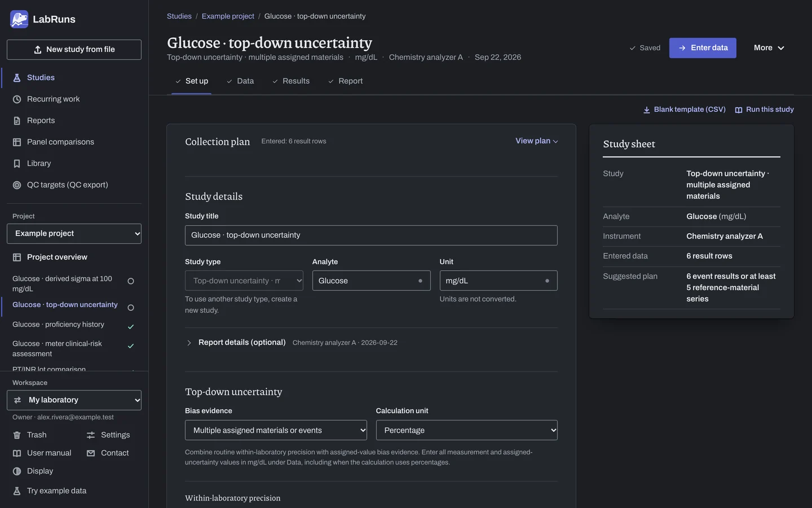Open the Calculation unit dropdown
This screenshot has height=508, width=812.
(x=466, y=430)
